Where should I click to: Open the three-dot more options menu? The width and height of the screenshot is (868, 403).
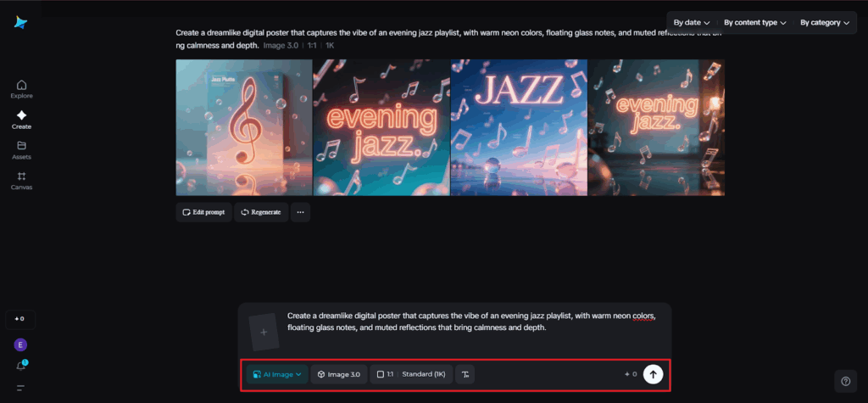pyautogui.click(x=300, y=212)
